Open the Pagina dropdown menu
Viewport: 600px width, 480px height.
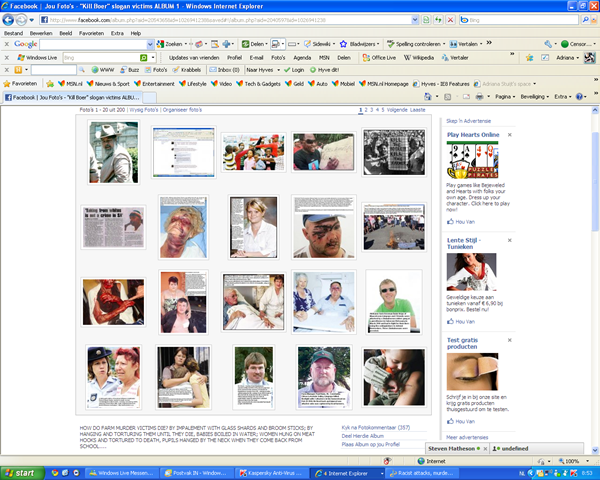(x=505, y=96)
